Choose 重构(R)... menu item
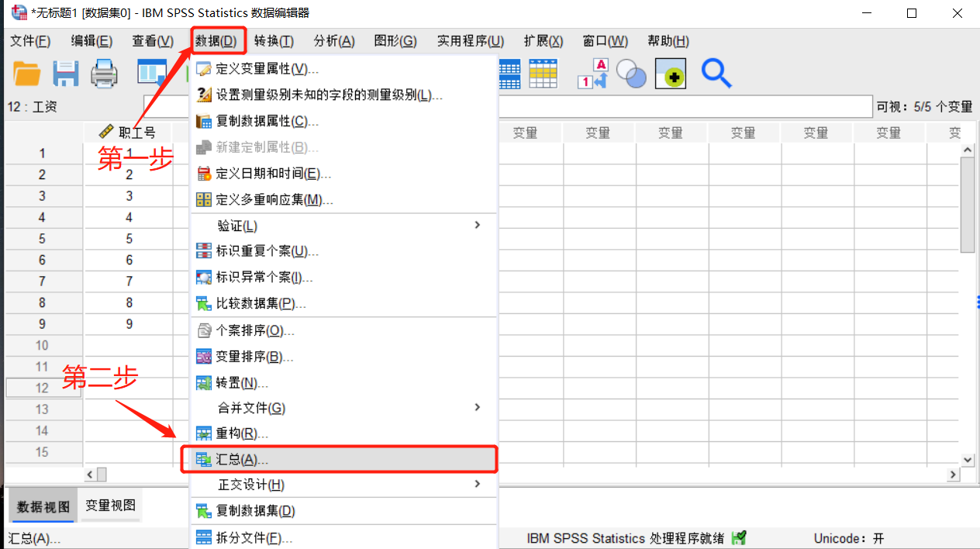Screen dimensions: 980x549 [343, 433]
